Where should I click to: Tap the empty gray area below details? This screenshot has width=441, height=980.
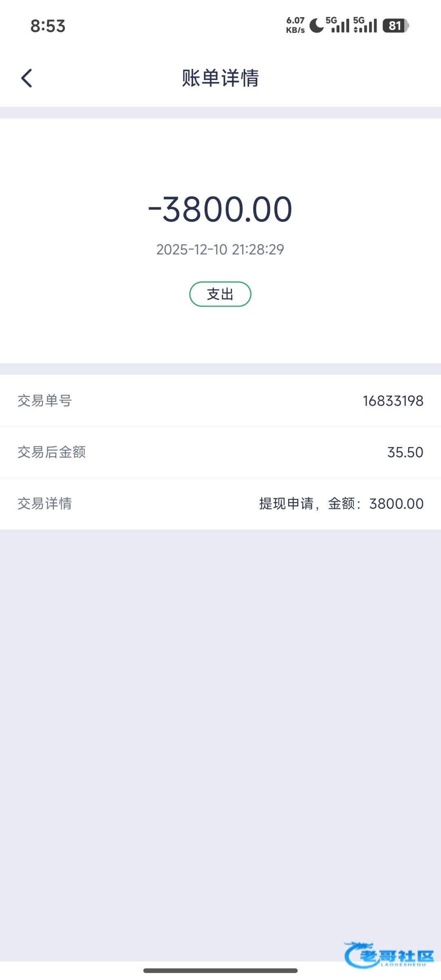220,735
